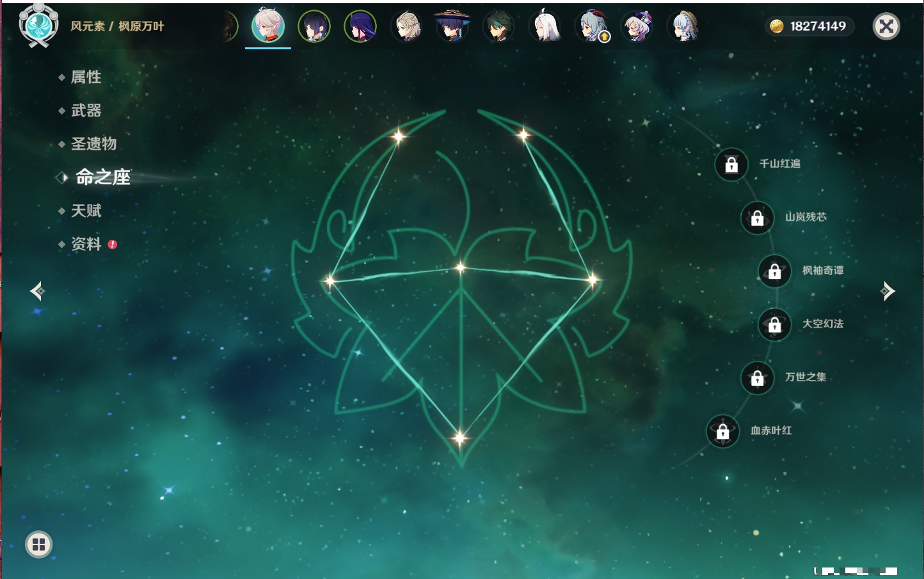Image resolution: width=924 pixels, height=579 pixels.
Task: Open locked constellation 枫袖奇谭
Action: click(x=775, y=271)
